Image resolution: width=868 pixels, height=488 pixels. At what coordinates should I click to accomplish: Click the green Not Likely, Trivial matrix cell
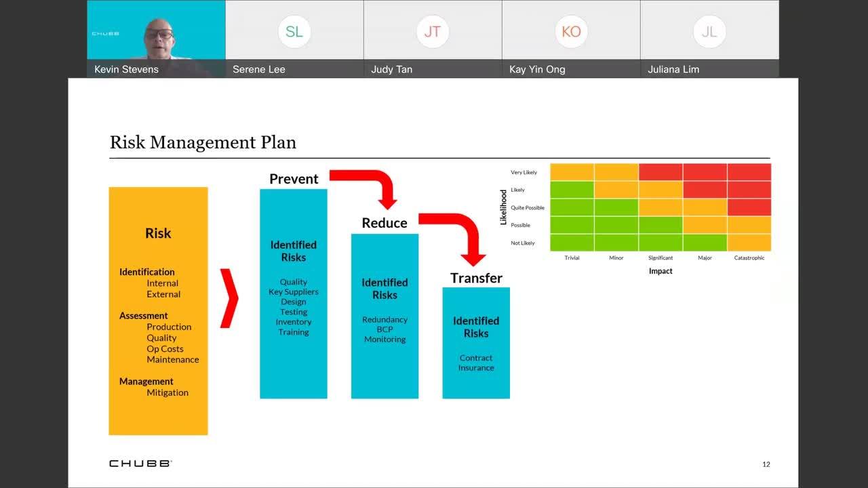572,243
